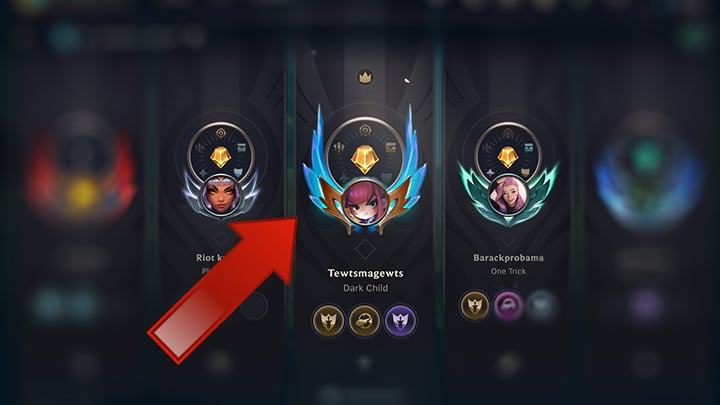
Task: Click Tewtsmagewts' Annie summoner avatar
Action: [x=364, y=202]
